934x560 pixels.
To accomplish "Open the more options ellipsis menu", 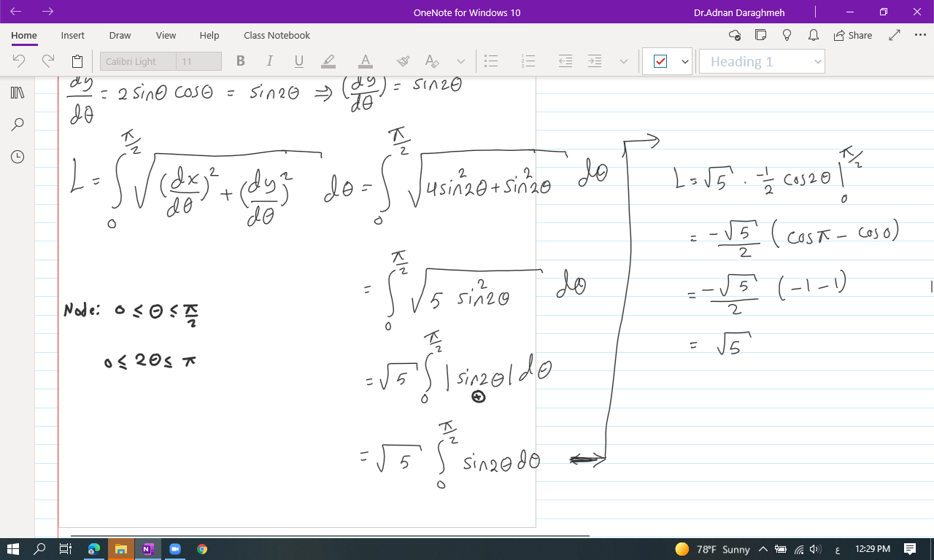I will coord(920,35).
